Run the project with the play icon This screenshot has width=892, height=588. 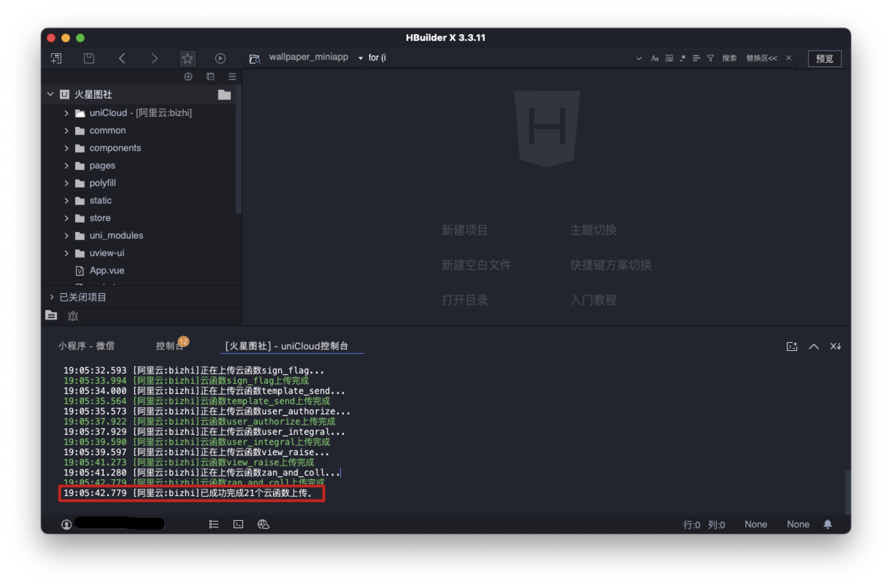(220, 58)
